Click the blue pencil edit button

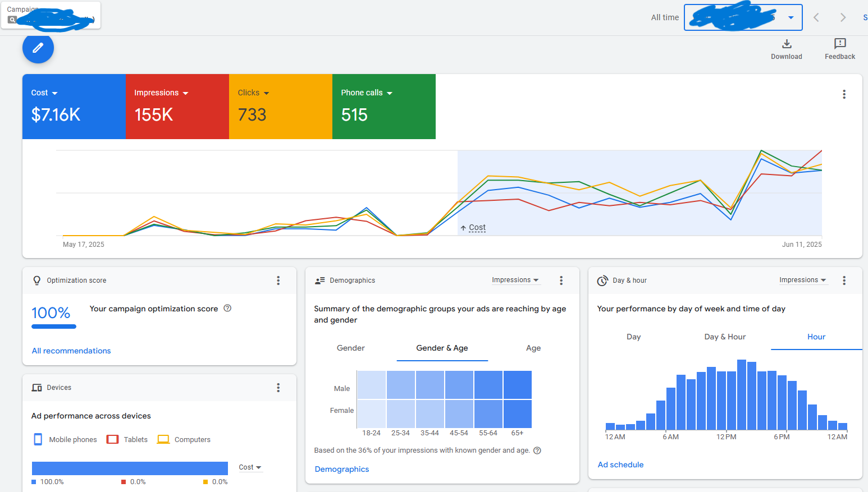[x=38, y=48]
